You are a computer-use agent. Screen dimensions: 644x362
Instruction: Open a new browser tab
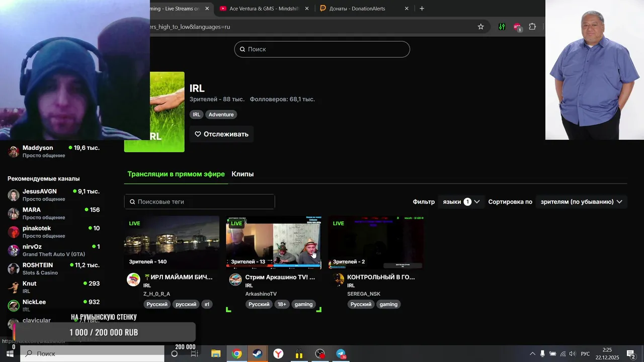tap(422, 9)
